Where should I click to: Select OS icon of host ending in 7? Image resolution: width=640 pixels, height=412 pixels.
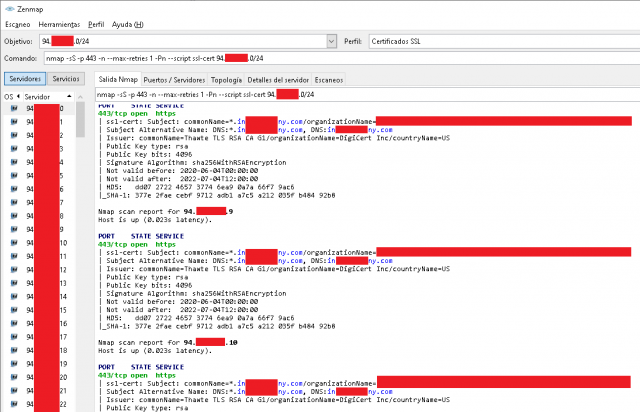[x=14, y=203]
